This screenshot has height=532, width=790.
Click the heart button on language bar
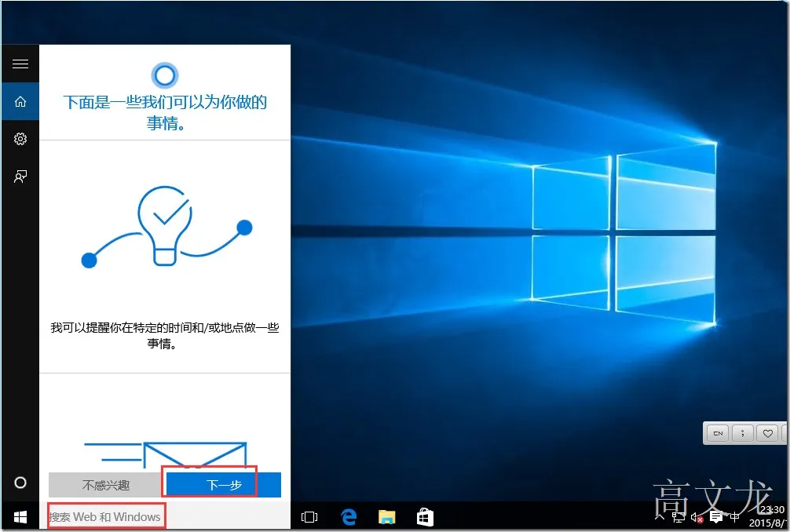(767, 433)
